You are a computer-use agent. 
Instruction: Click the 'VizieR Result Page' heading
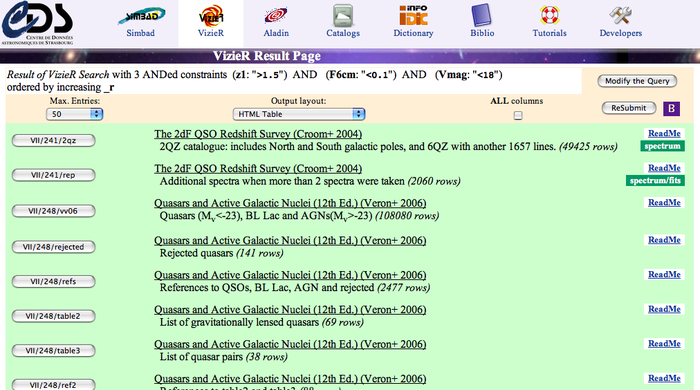point(267,56)
